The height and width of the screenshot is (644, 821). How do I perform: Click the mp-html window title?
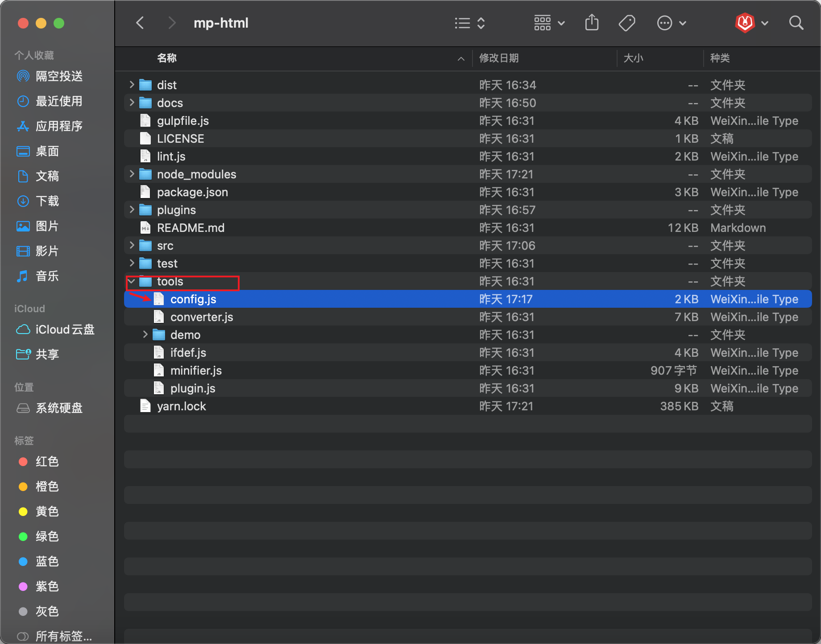[x=221, y=23]
